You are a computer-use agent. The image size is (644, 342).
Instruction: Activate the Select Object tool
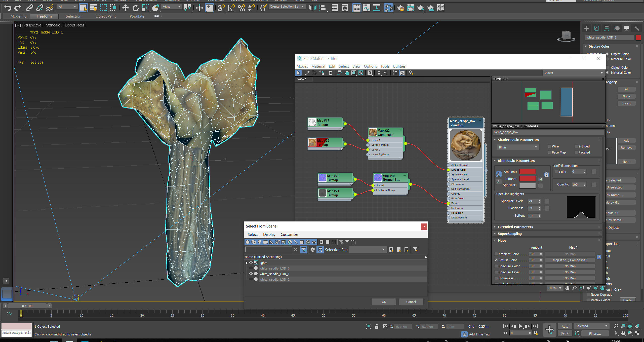tap(83, 8)
